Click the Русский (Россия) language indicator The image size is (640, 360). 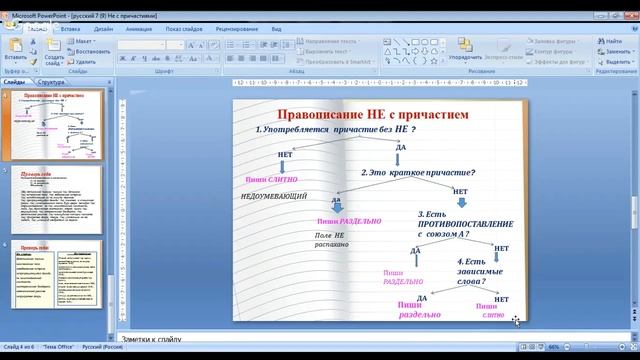pos(102,347)
